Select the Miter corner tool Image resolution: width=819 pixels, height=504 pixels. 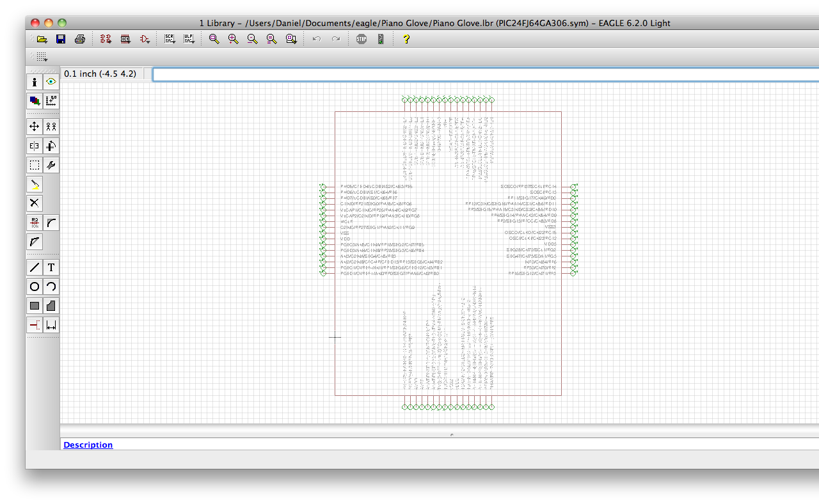(51, 223)
